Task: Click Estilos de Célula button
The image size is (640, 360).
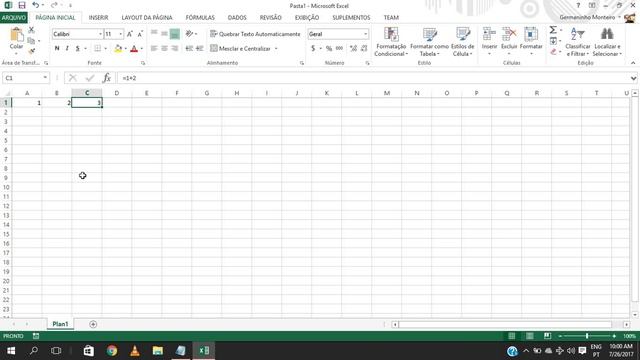Action: tap(462, 42)
